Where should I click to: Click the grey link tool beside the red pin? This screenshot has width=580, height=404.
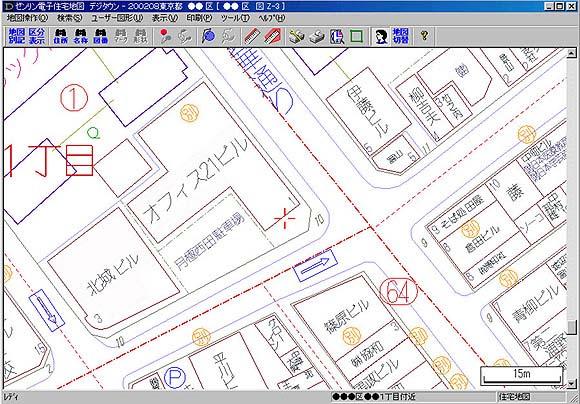point(184,36)
